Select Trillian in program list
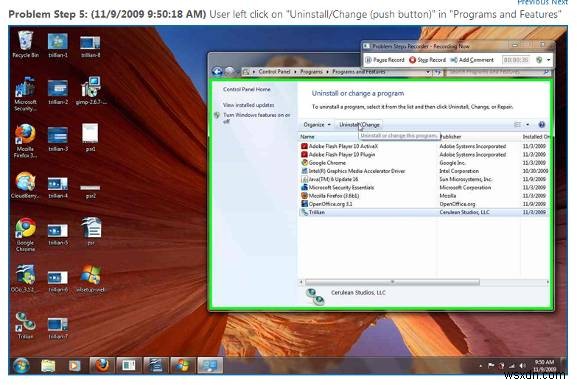577x385 pixels. [424, 212]
